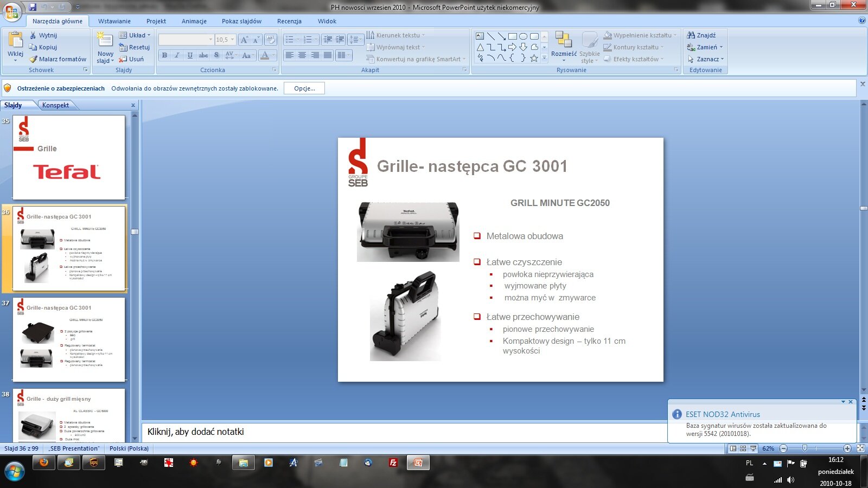Toggle italic formatting
Screen dimensions: 868x488
click(x=177, y=55)
